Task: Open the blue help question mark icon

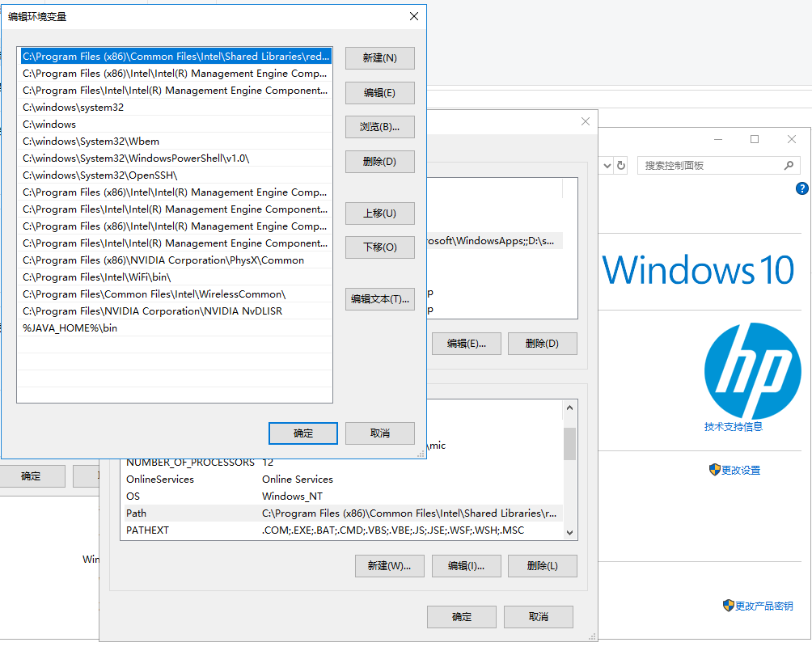Action: click(801, 188)
